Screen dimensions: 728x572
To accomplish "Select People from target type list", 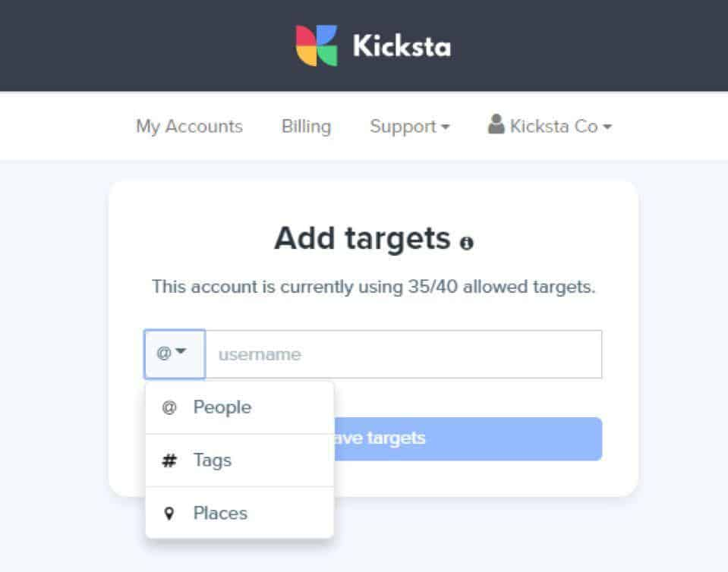I will pos(240,408).
